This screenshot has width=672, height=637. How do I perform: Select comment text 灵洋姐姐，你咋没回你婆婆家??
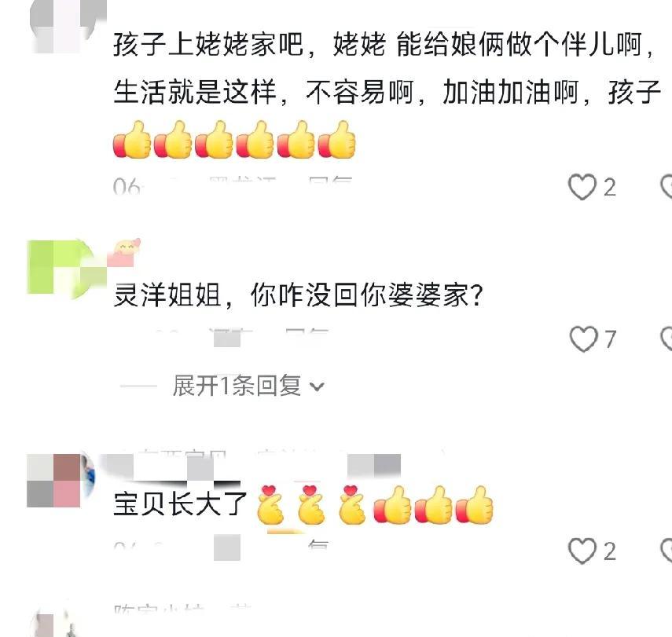[x=299, y=295]
